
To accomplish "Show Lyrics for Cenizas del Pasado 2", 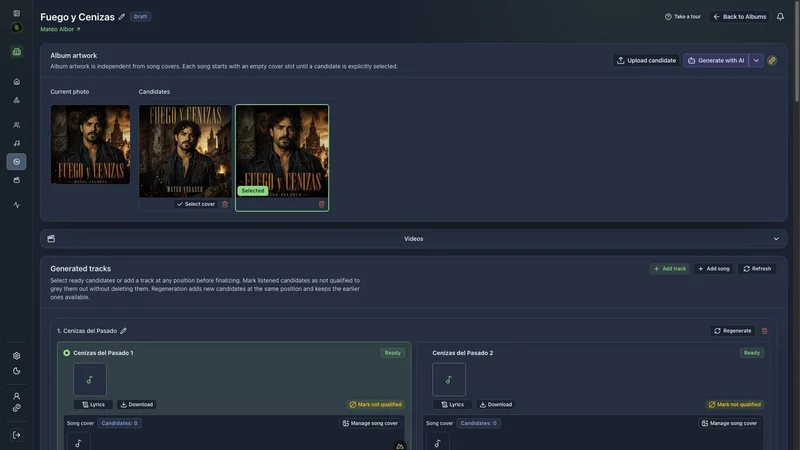I will point(453,405).
